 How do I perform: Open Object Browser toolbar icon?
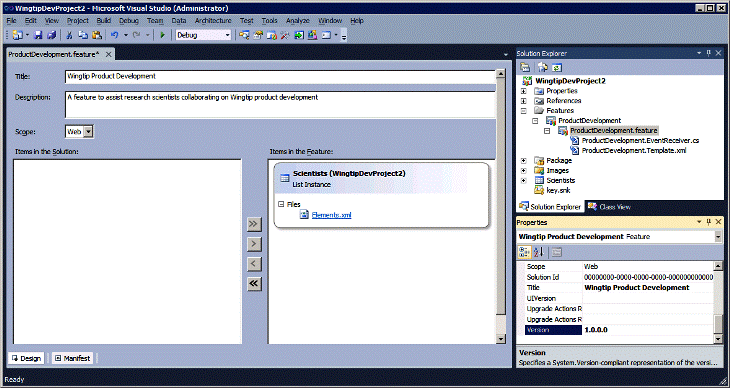(x=271, y=35)
